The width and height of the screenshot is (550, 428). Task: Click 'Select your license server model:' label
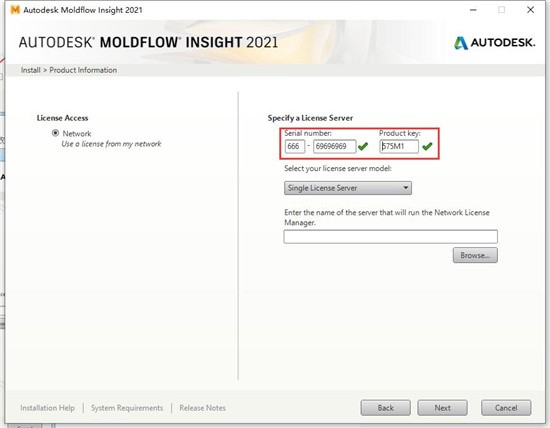[338, 168]
